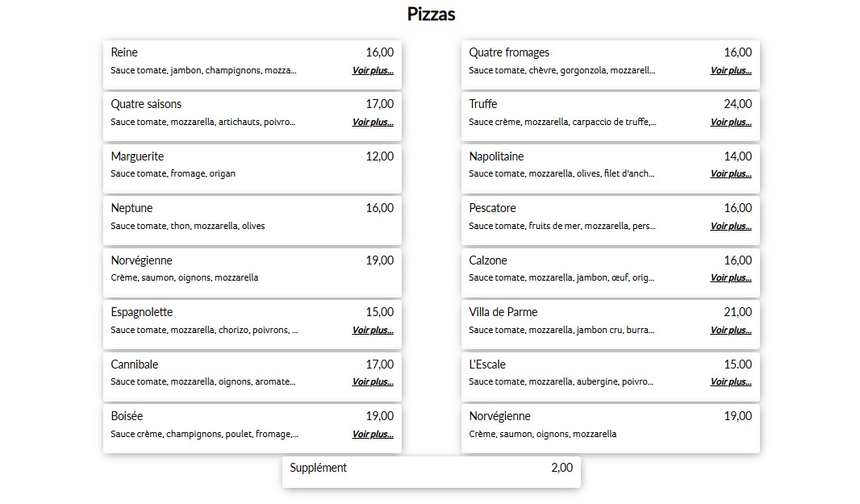Viewport: 860px width, 504px height.
Task: Expand Reine pizza description with Voir plus
Action: (373, 70)
